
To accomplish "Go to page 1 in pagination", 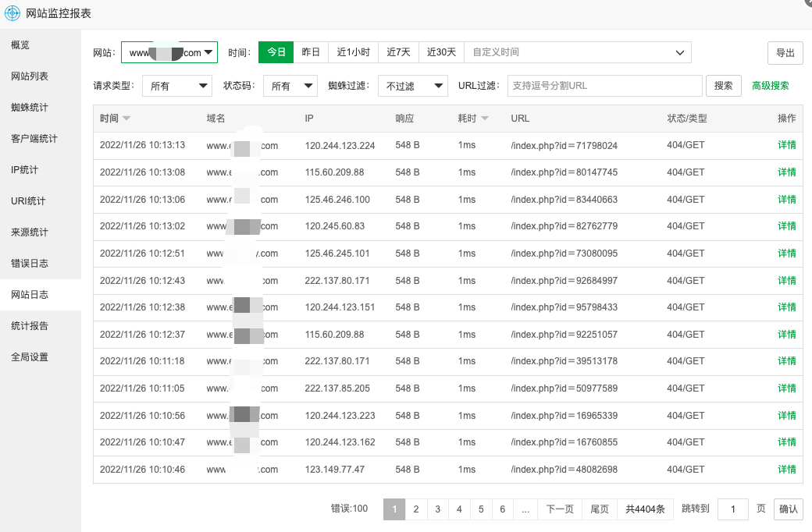I will [394, 509].
